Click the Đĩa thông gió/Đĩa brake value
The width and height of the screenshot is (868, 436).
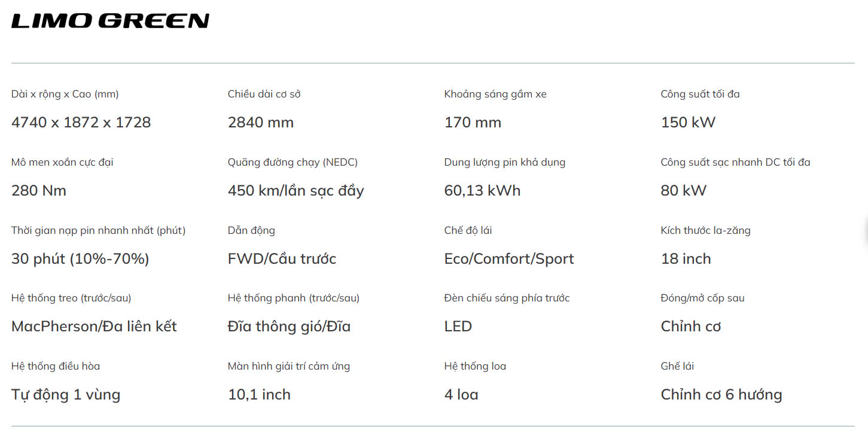pos(289,327)
